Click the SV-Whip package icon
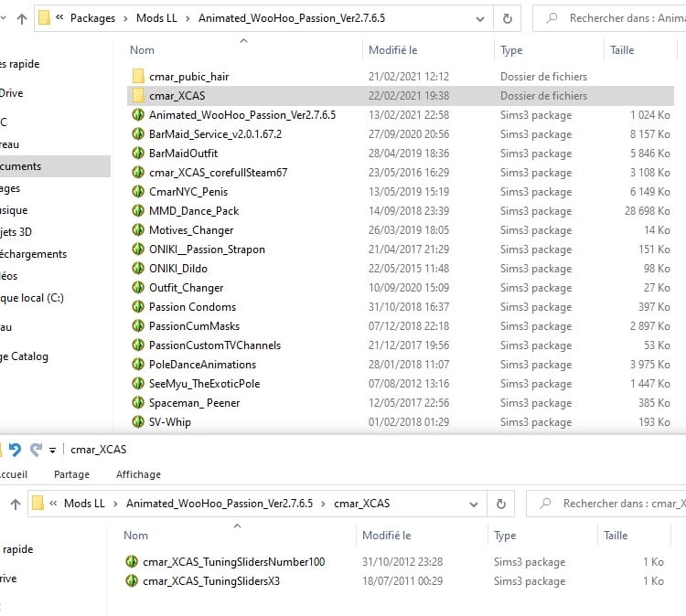 138,422
